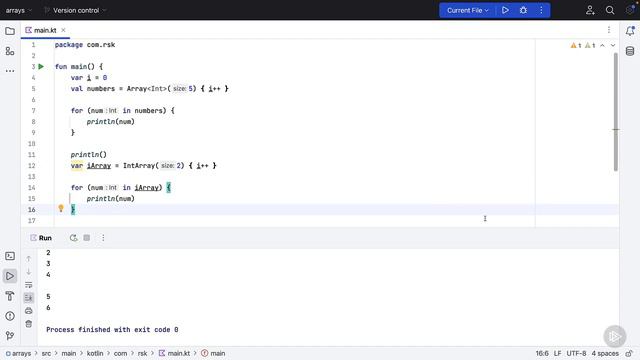Click com in the breadcrumb bar

point(120,353)
